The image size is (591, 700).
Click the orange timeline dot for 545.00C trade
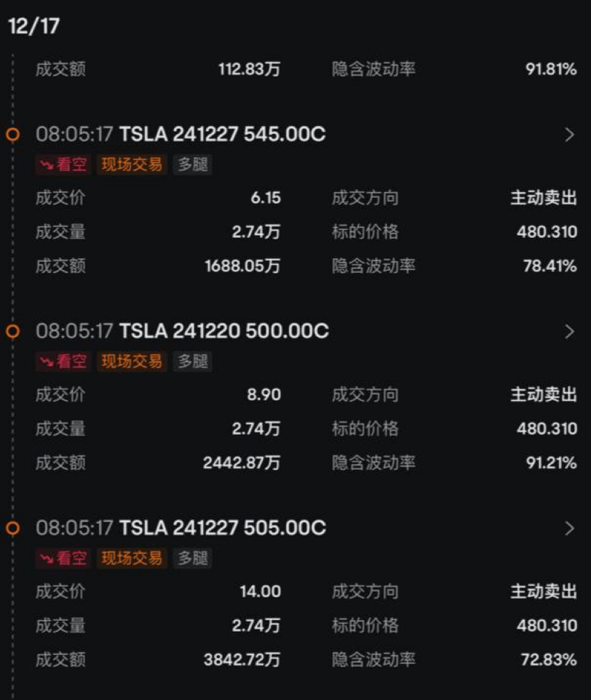(x=12, y=135)
